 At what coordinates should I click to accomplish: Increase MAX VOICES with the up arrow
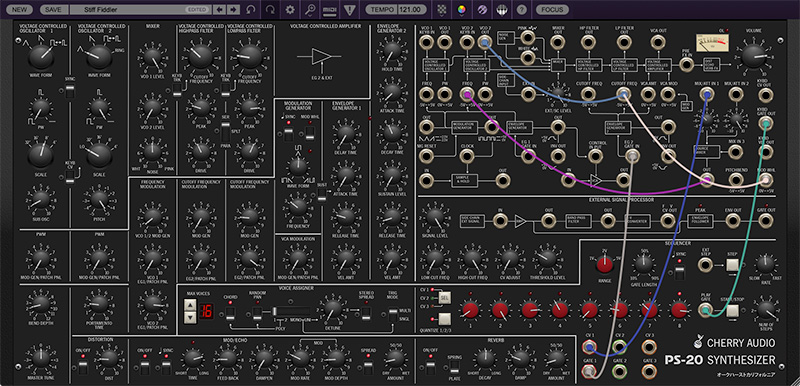pyautogui.click(x=191, y=306)
